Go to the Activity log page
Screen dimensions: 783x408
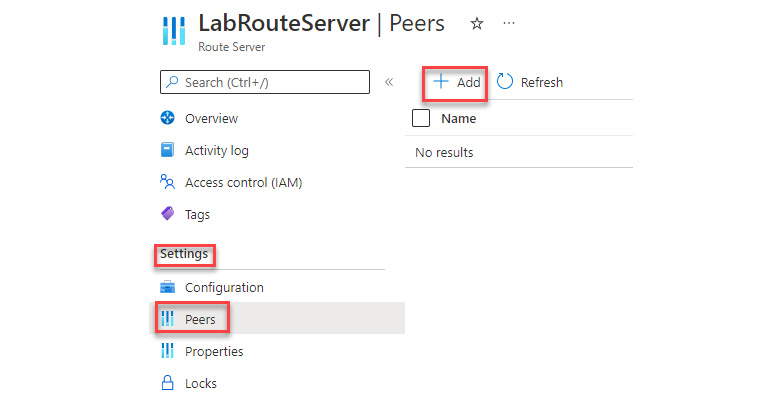[x=217, y=150]
